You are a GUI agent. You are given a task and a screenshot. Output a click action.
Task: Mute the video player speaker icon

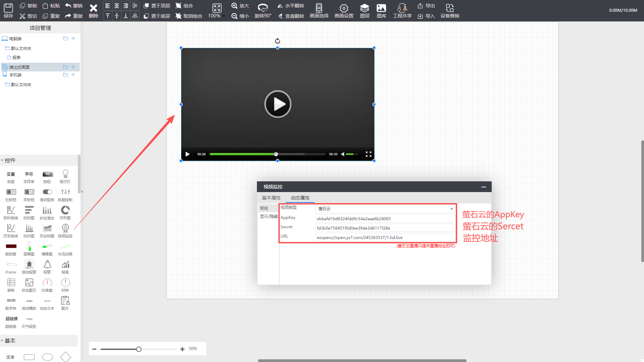click(x=343, y=154)
